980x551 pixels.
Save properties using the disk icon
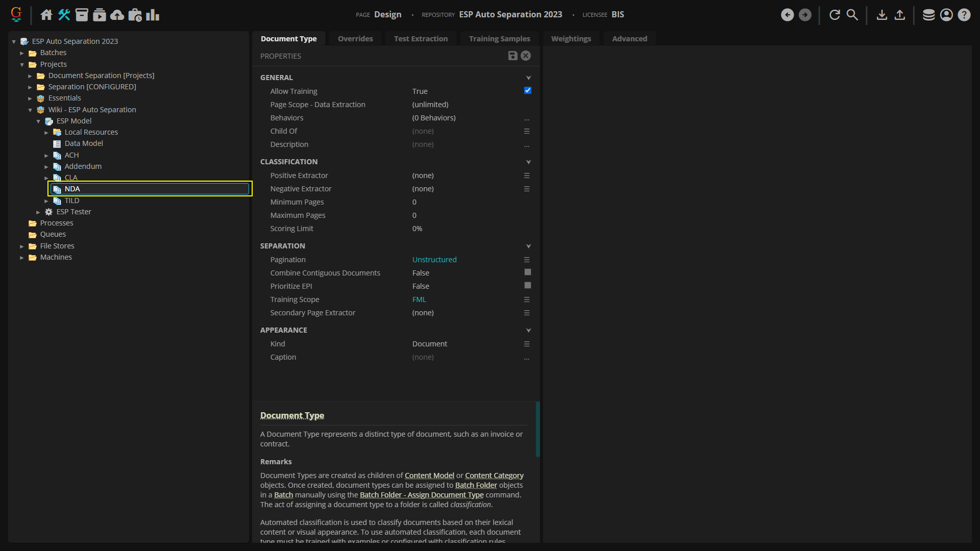point(512,56)
